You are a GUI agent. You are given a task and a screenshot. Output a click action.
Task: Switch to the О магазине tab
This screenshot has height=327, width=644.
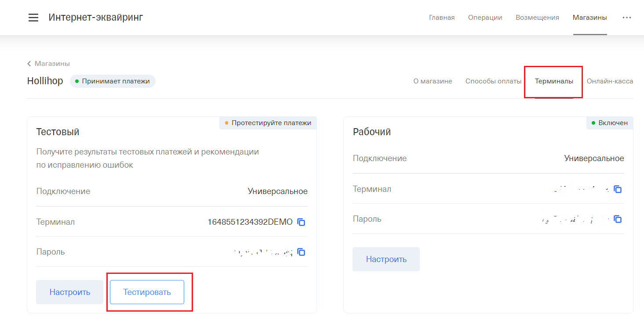click(x=433, y=81)
